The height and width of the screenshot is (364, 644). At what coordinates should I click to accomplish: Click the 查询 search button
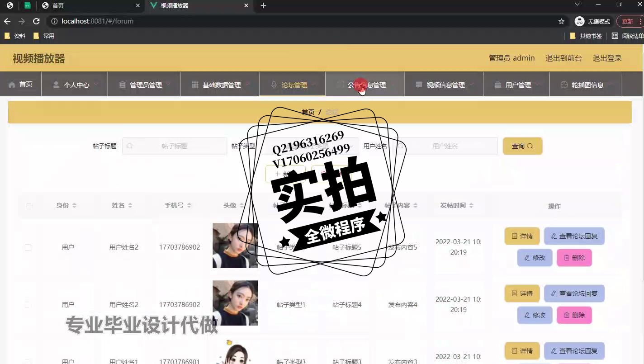(522, 146)
